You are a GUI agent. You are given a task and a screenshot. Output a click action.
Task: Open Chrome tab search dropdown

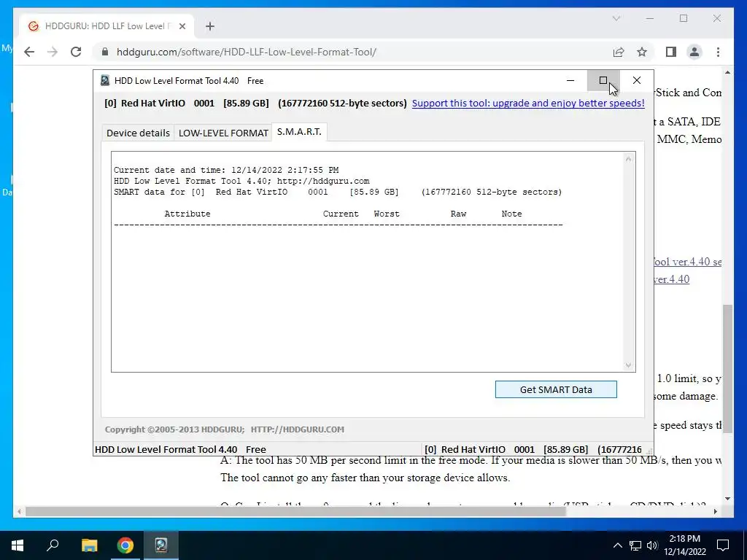[616, 18]
